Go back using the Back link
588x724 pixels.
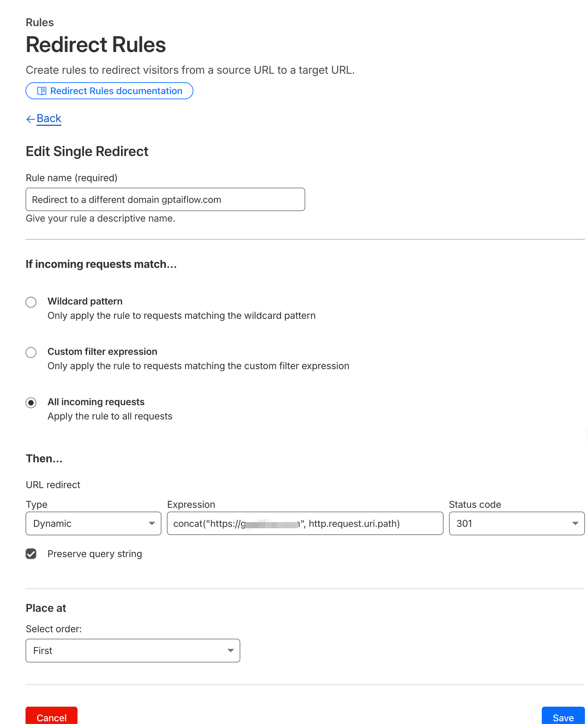click(x=49, y=118)
